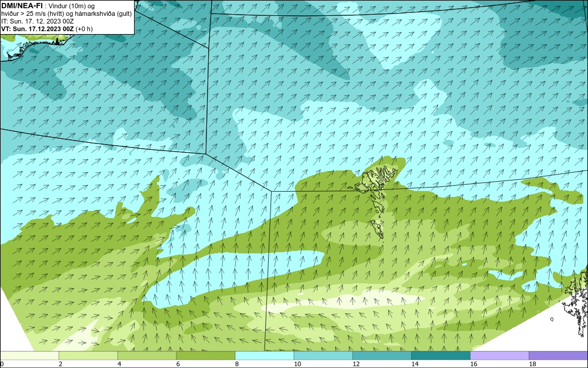This screenshot has width=588, height=368.
Task: Click the 16–18 m/s light purple legend swatch
Action: pos(499,355)
